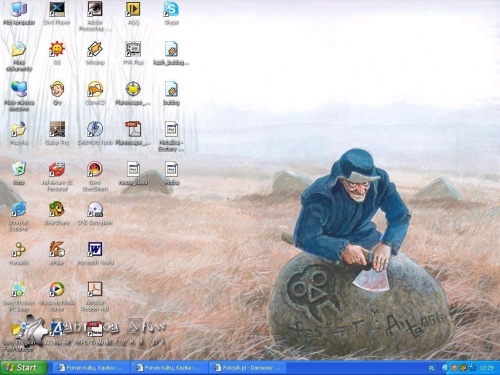Select the Winamp shortcut icon
This screenshot has height=375, width=500.
click(x=95, y=53)
